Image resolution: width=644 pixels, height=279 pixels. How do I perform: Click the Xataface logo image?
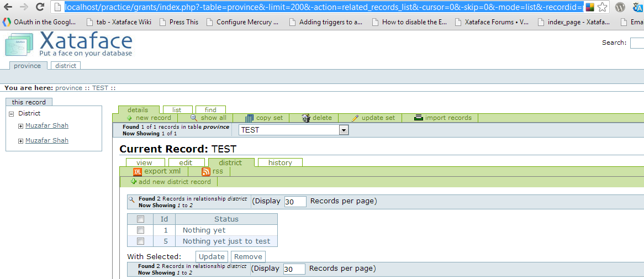(68, 44)
